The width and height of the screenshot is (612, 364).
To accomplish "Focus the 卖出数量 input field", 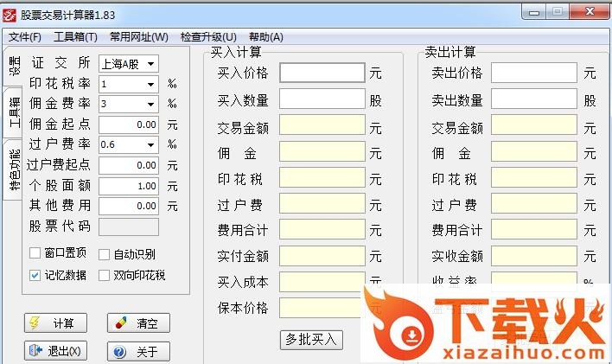I will pyautogui.click(x=534, y=99).
